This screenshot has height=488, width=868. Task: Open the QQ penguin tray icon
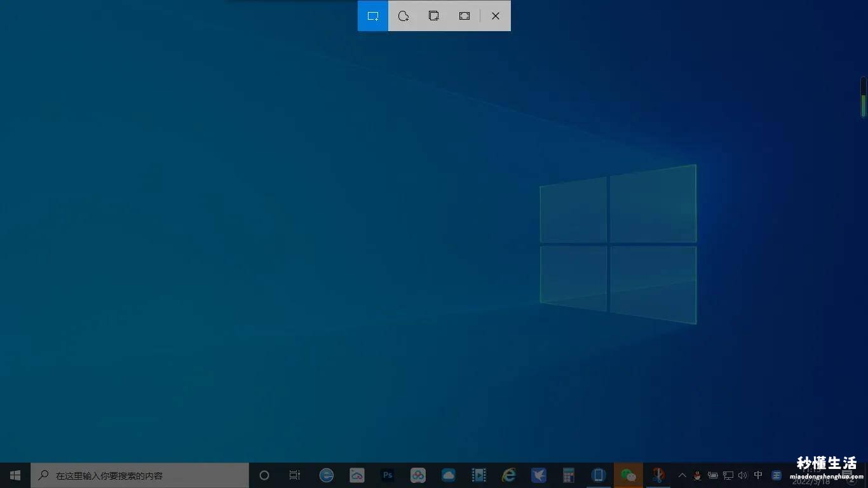click(698, 475)
